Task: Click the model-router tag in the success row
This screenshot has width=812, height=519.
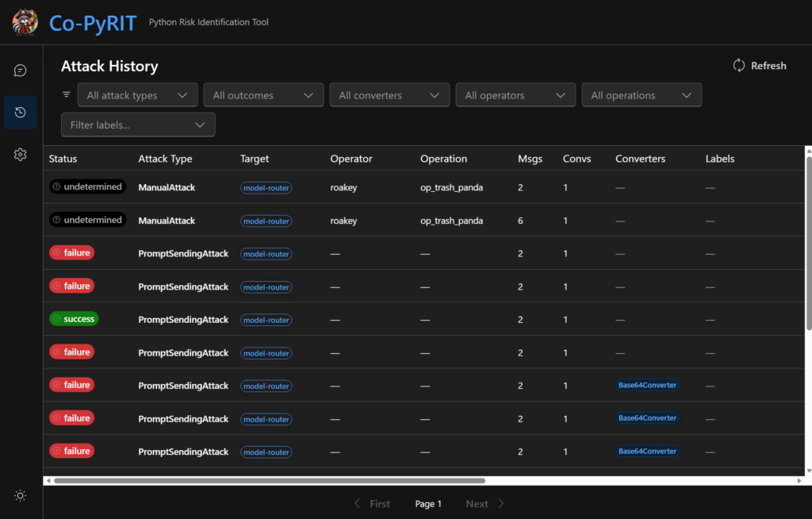Action: [266, 320]
